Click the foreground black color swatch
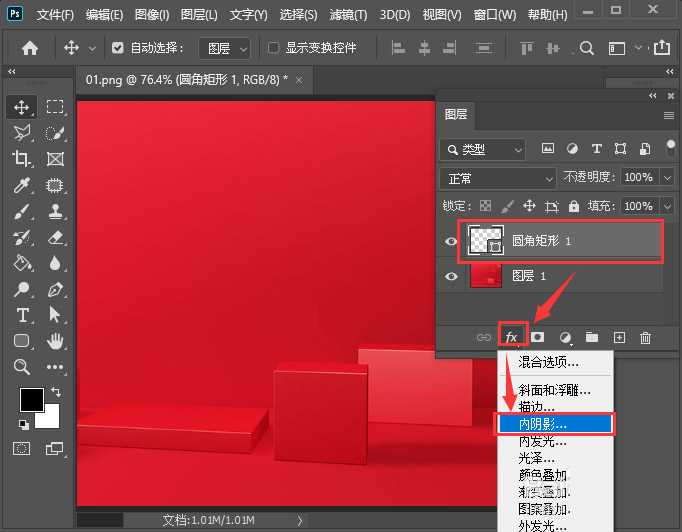The image size is (682, 532). coord(31,399)
